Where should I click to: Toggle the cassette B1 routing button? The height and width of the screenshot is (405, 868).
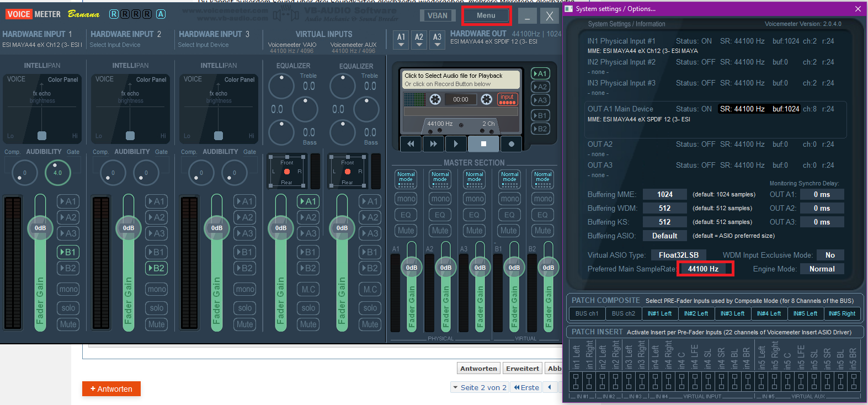[x=540, y=115]
